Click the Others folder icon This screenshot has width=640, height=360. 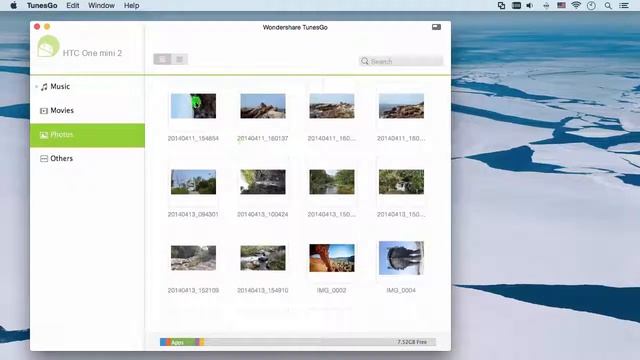pos(44,158)
